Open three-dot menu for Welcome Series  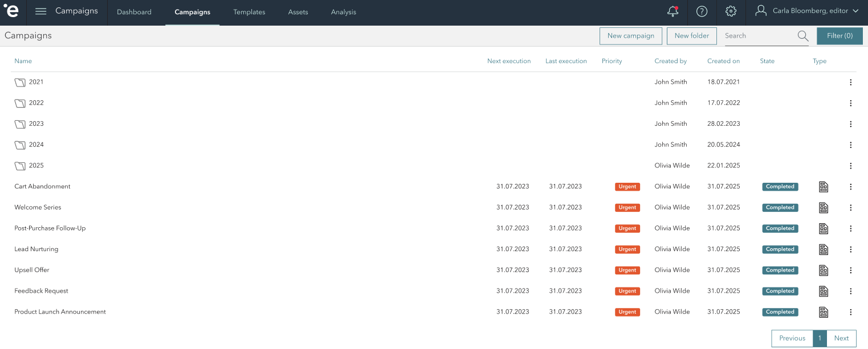point(850,208)
